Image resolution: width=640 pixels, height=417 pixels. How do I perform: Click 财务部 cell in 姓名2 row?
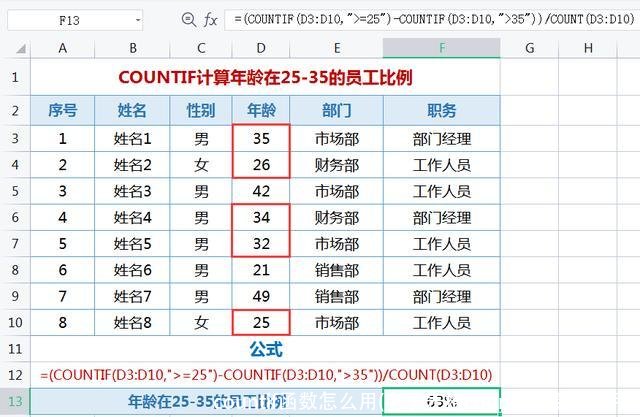tap(337, 165)
